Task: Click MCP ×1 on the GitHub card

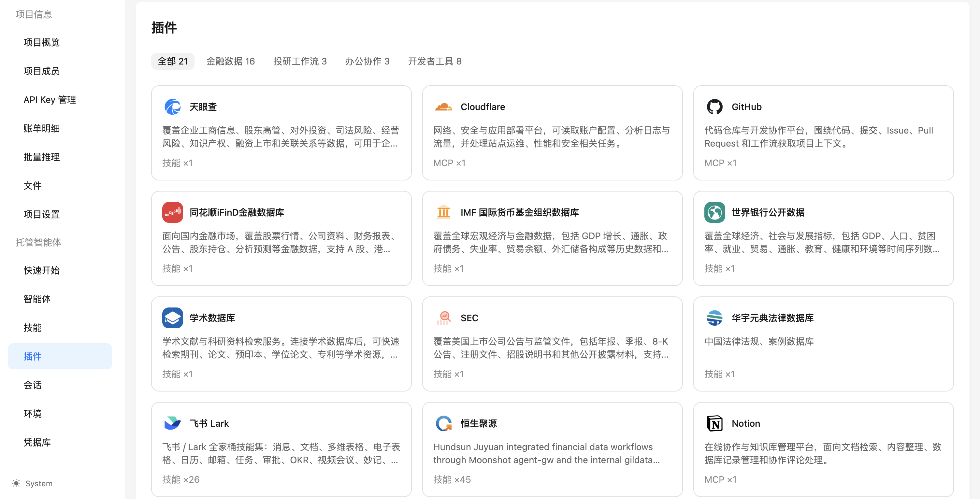Action: pos(720,163)
